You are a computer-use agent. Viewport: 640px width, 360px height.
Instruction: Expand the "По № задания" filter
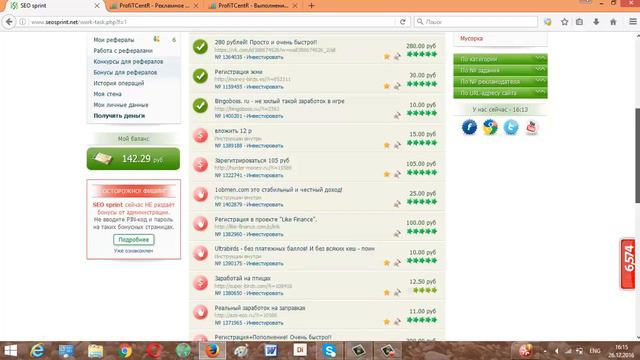pos(500,70)
